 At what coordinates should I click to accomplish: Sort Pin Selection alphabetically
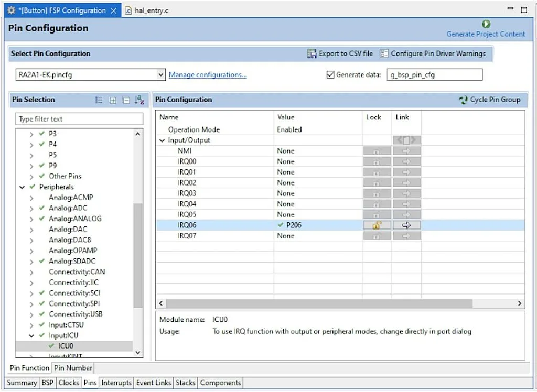tap(139, 100)
